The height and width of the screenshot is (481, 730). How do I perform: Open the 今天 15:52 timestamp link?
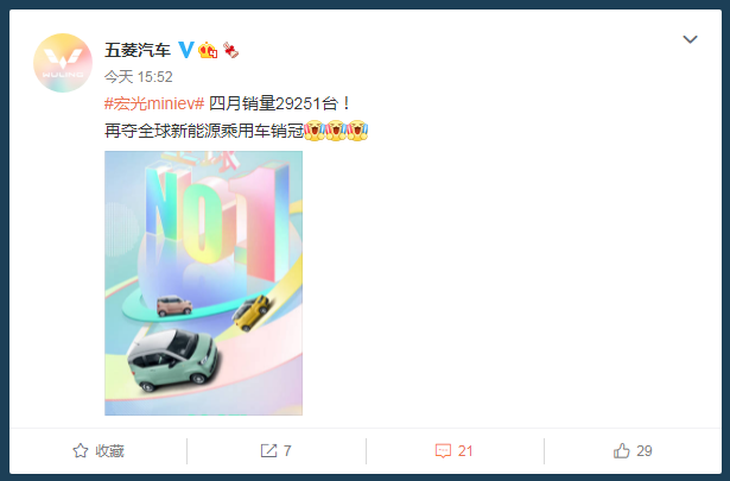[138, 77]
